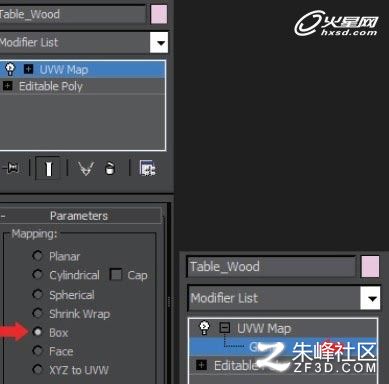Collapse the UVW Map minus box in the lower stack

point(225,328)
